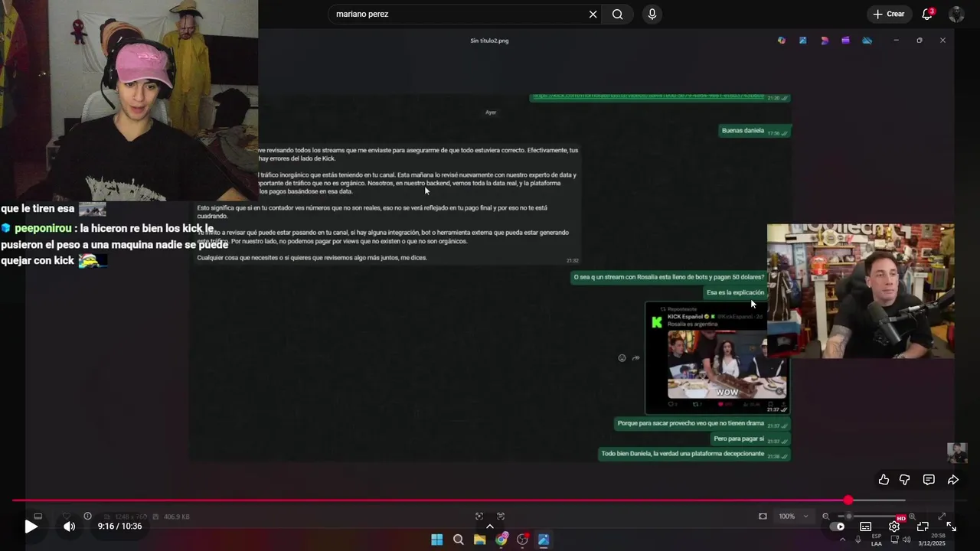The image size is (980, 551).
Task: Click the OneDrive cloud icon in Photos title bar
Action: (867, 41)
